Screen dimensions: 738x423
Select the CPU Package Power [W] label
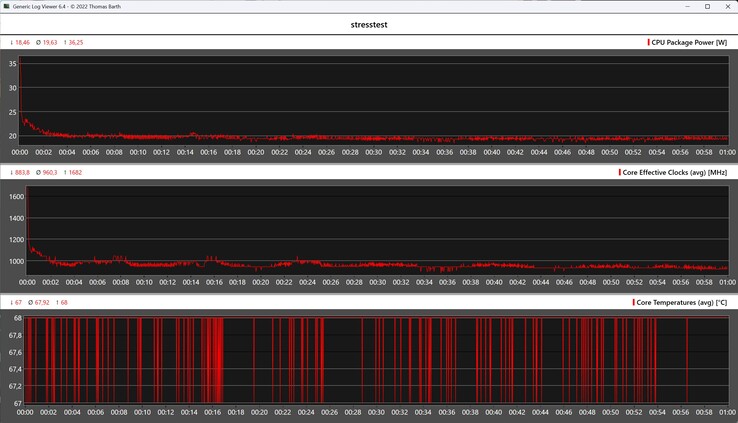click(x=691, y=43)
